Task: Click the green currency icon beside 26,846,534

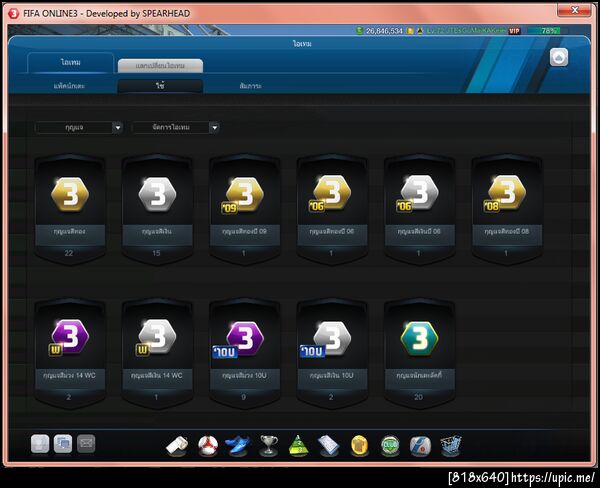Action: coord(359,31)
